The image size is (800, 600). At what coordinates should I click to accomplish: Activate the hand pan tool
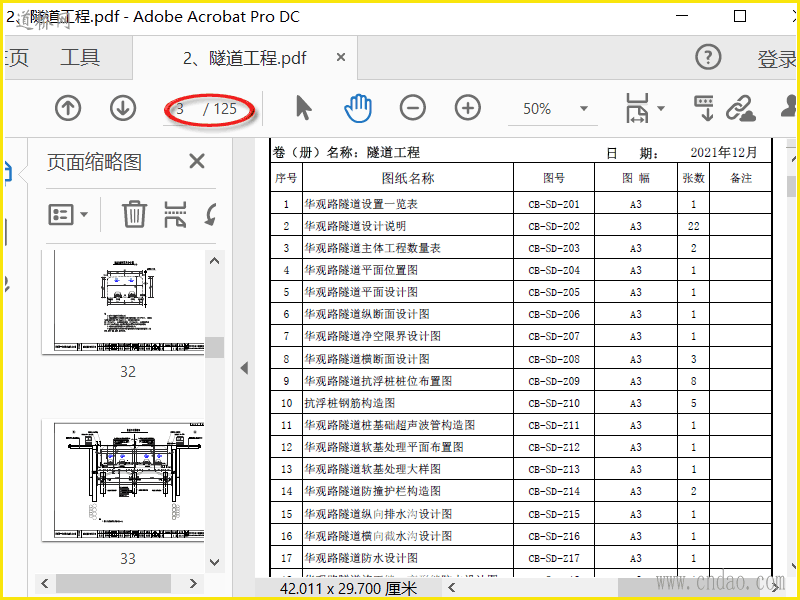pyautogui.click(x=358, y=108)
